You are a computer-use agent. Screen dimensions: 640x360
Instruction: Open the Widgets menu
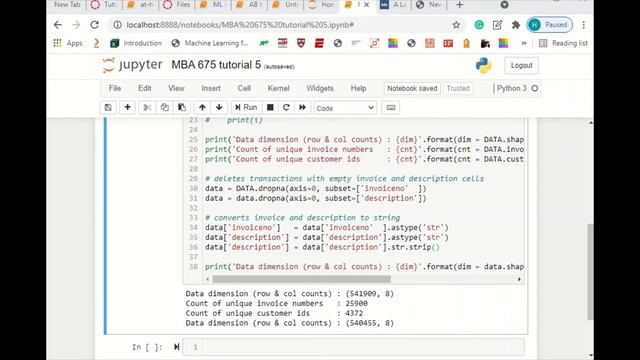pos(320,88)
